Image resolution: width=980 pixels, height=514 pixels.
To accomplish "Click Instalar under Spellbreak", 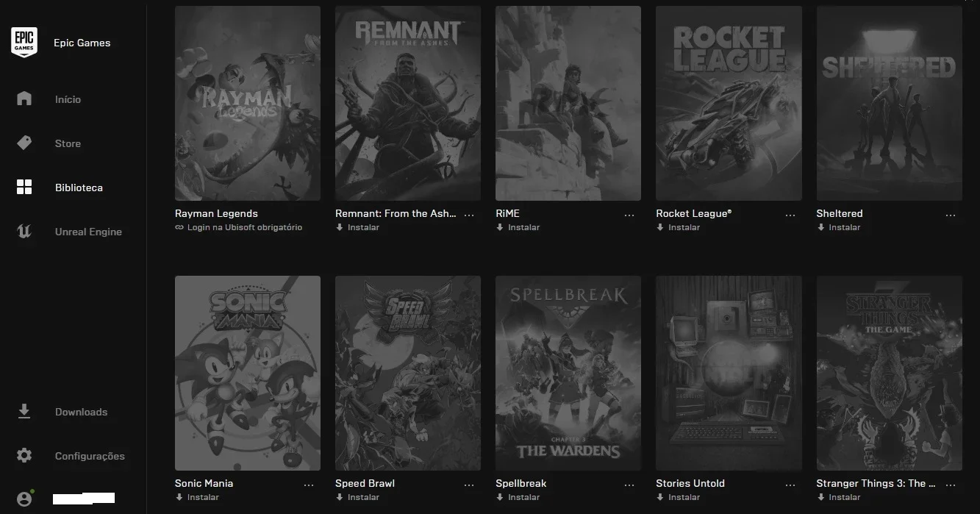I will [x=523, y=497].
